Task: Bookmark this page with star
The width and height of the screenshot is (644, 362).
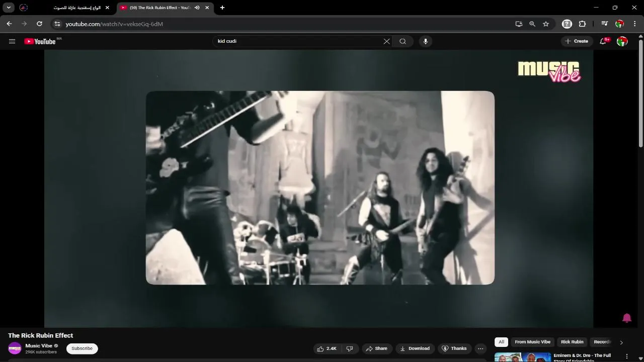Action: (546, 24)
